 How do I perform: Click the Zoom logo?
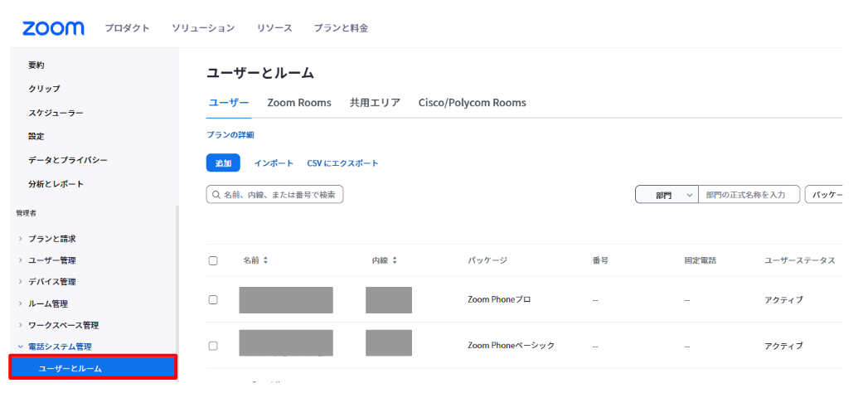tap(53, 28)
